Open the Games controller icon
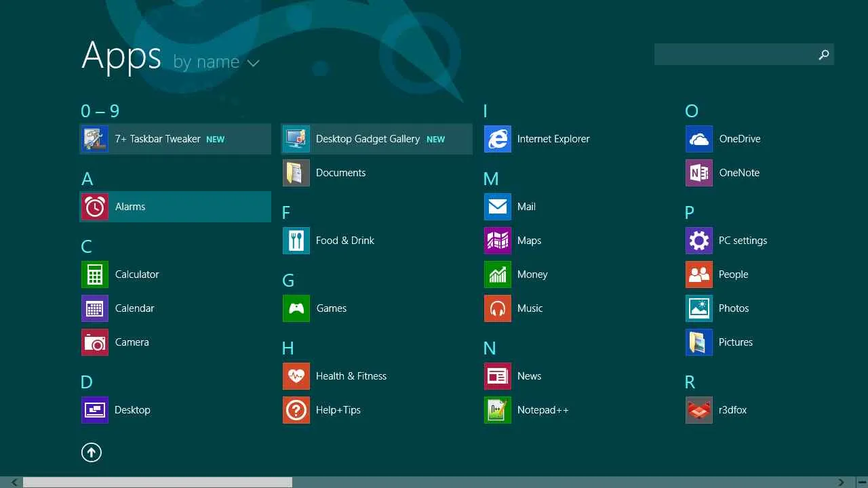This screenshot has width=868, height=488. click(x=296, y=308)
